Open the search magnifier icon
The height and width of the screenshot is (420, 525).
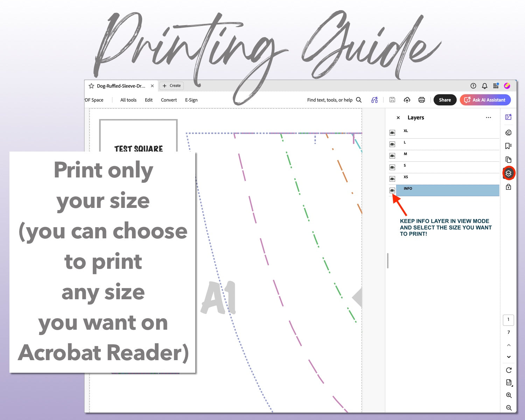[x=359, y=100]
